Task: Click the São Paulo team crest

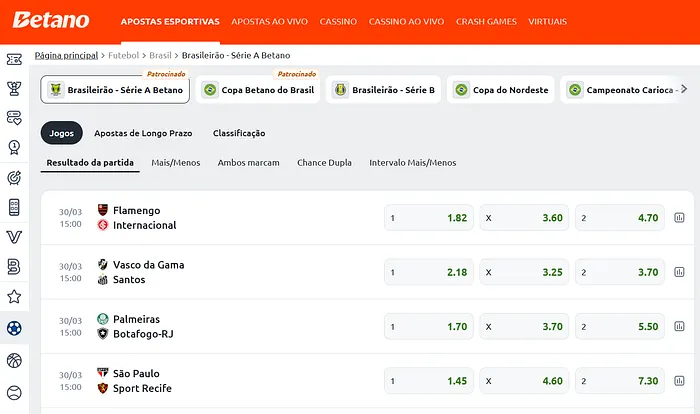Action: tap(103, 373)
